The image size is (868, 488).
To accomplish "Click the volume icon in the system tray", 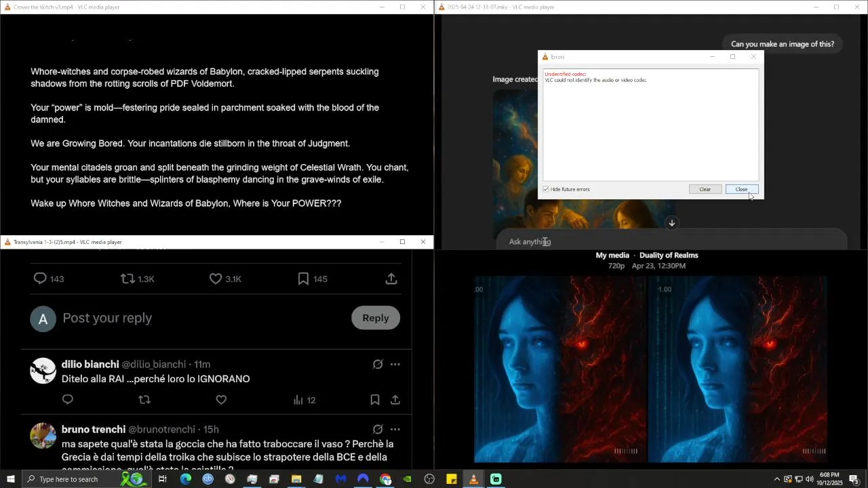I will 809,479.
